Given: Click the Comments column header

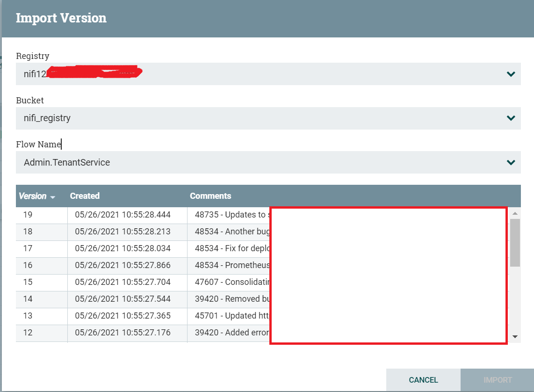Looking at the screenshot, I should (210, 196).
